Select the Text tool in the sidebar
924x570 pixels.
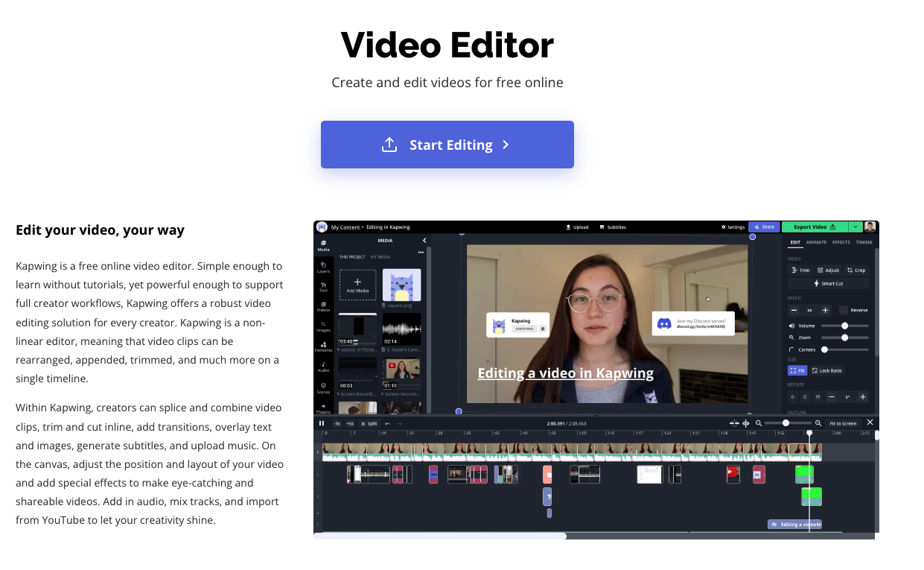323,286
